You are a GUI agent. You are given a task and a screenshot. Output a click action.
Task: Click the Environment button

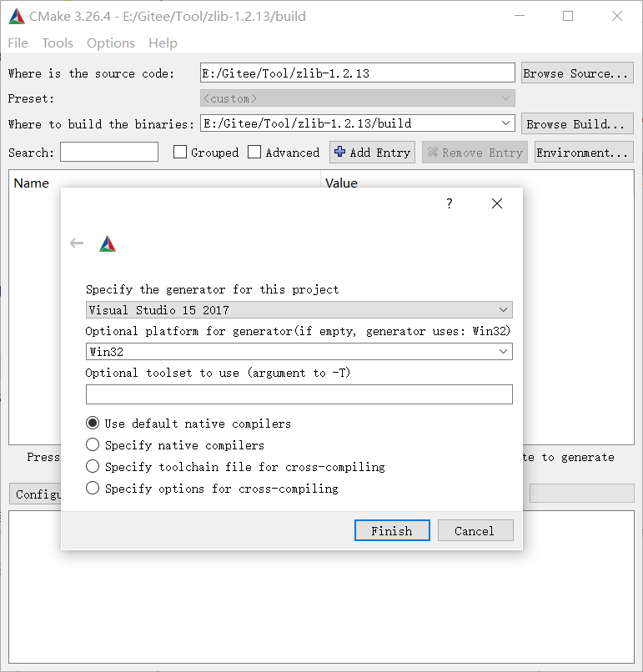click(584, 152)
